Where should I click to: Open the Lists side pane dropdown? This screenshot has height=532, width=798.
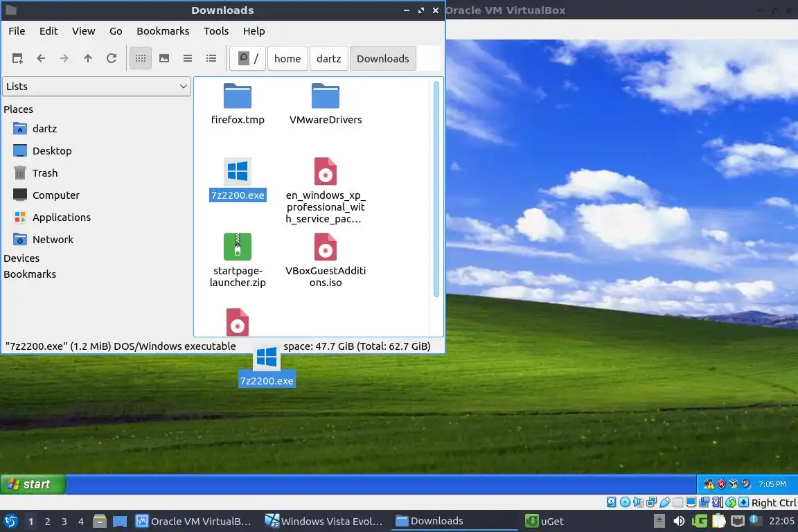pos(97,87)
